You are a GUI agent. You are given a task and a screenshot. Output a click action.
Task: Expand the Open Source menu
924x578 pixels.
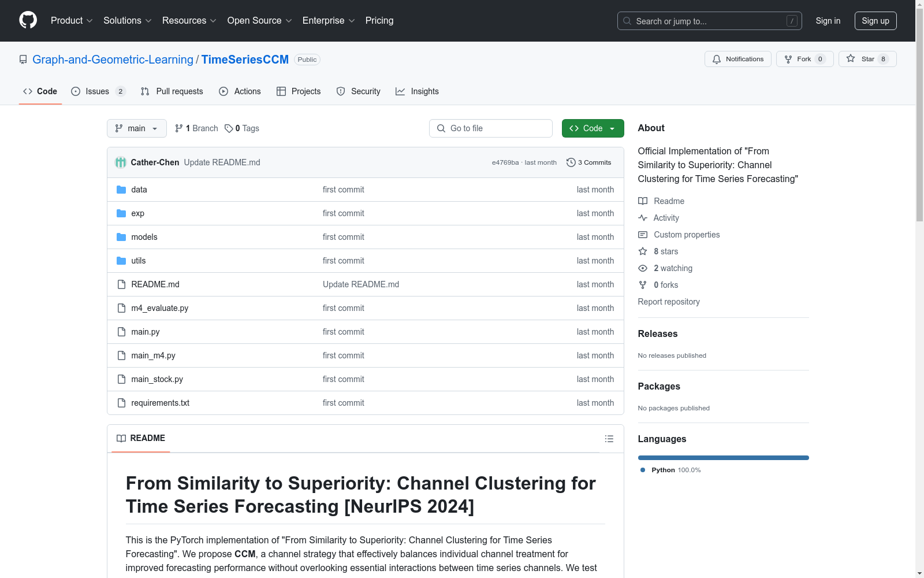[260, 21]
